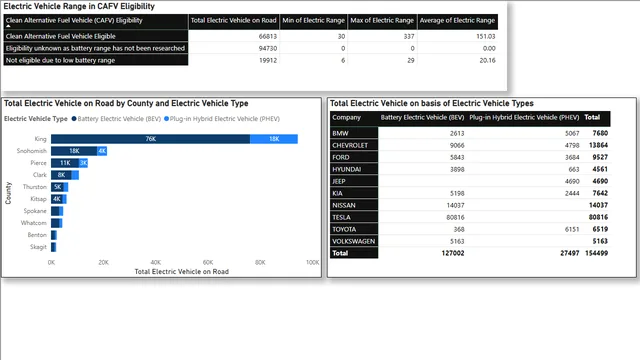The image size is (640, 360).
Task: Click the average range value 20.16
Action: pyautogui.click(x=487, y=60)
